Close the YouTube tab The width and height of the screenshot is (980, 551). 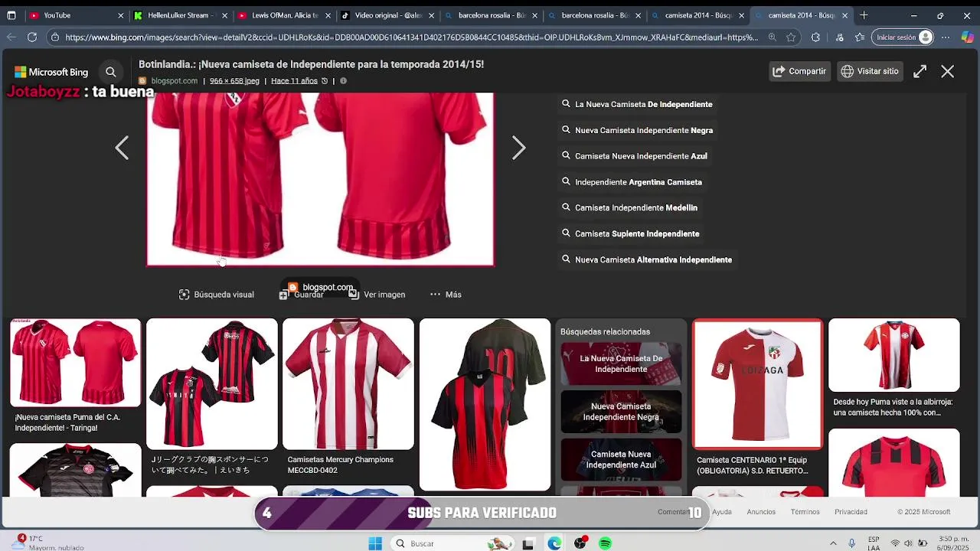[x=121, y=15]
